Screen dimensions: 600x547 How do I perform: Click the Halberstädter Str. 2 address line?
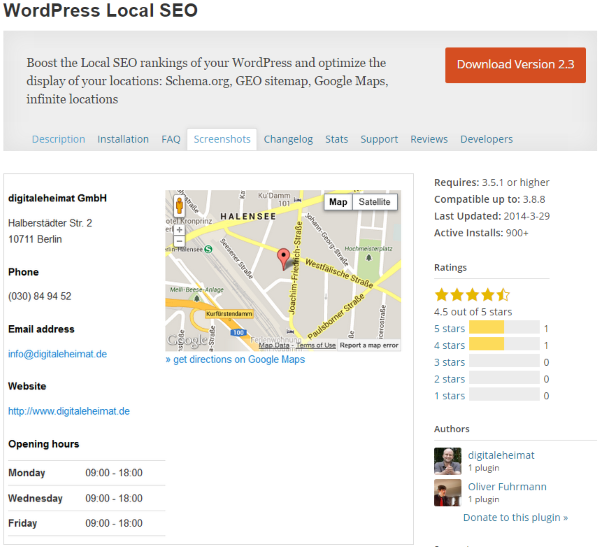pos(50,223)
